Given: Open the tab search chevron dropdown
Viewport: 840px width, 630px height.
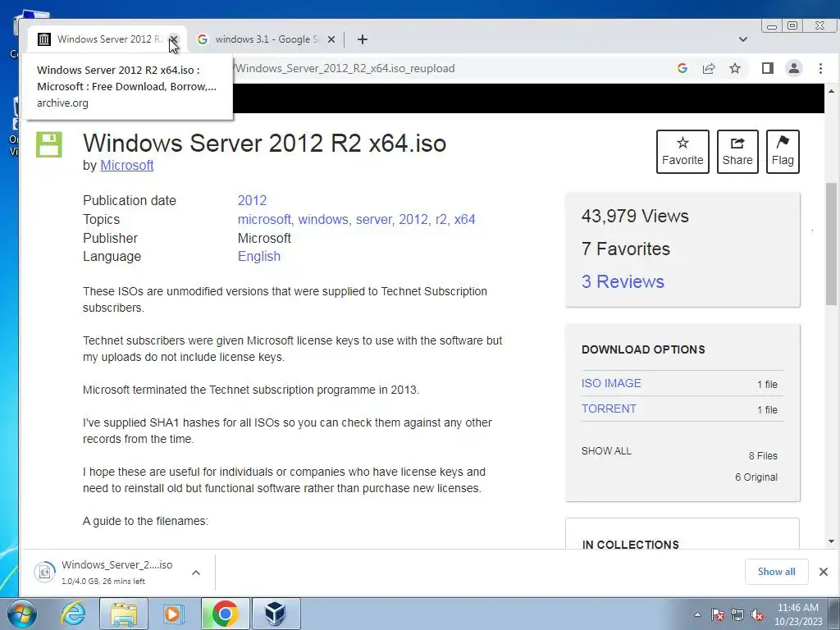Looking at the screenshot, I should coord(742,39).
